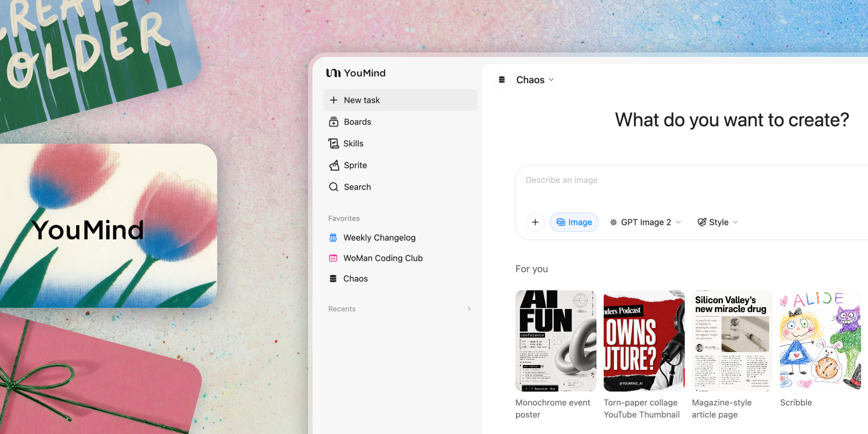Open the Torn-paper collage YouTube Thumbnail image

644,341
